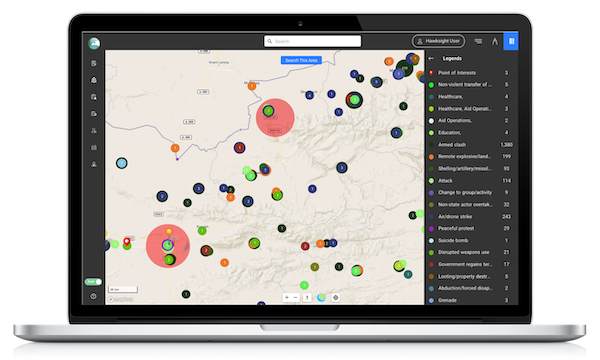Zoom out the map with the minus button
This screenshot has width=600, height=360.
pos(295,297)
